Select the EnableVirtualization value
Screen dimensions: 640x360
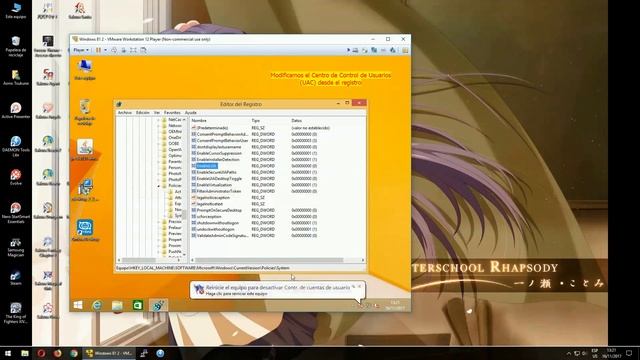(214, 185)
